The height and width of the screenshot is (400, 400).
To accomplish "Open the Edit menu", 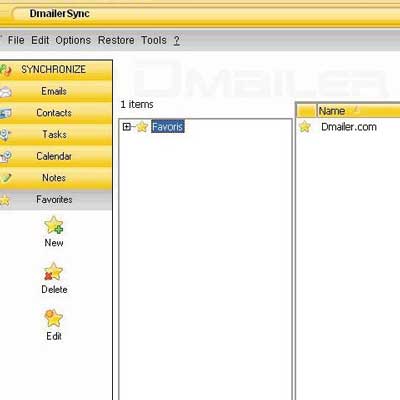I will pyautogui.click(x=40, y=40).
